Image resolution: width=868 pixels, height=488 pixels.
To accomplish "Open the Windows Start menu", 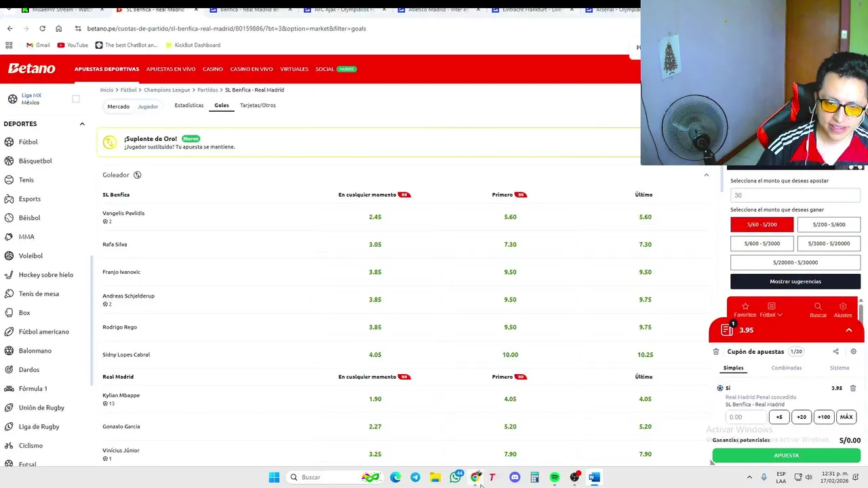I will 274,477.
